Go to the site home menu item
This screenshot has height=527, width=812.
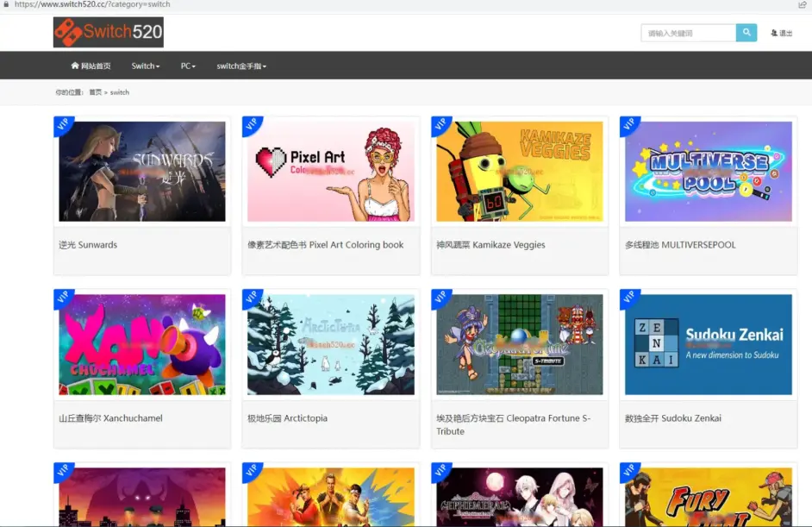[91, 66]
